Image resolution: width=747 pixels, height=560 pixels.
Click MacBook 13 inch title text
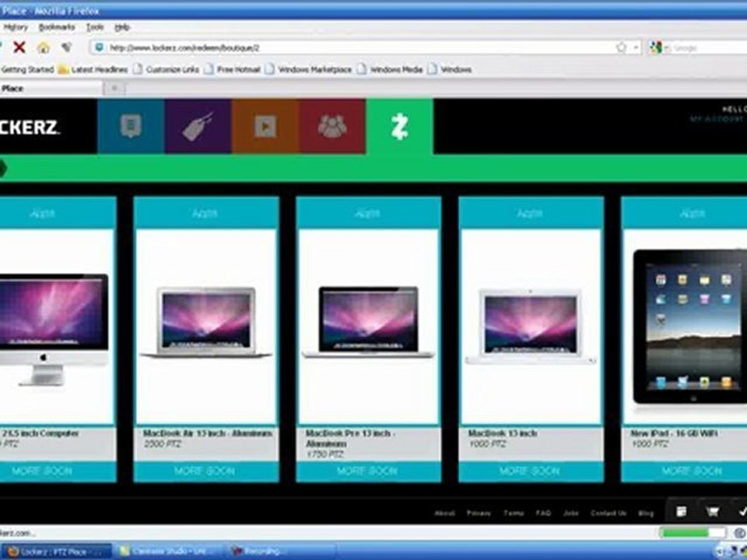coord(503,433)
